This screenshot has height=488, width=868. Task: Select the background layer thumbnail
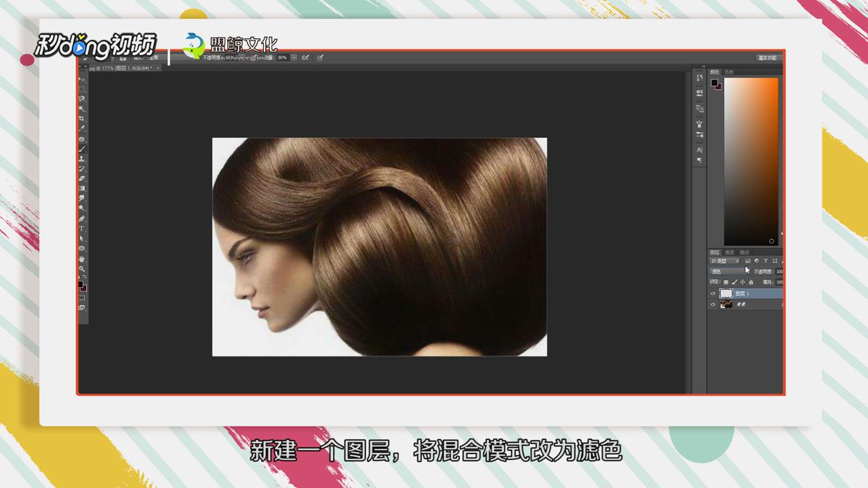[726, 304]
